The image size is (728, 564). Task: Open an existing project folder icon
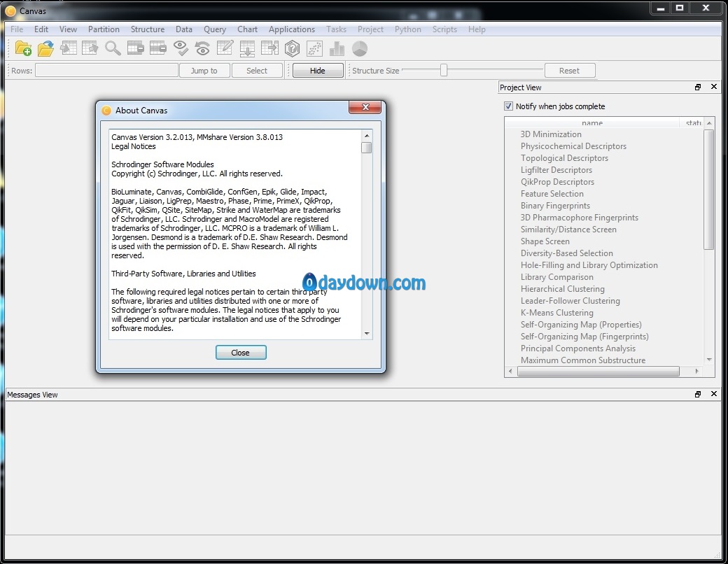45,48
